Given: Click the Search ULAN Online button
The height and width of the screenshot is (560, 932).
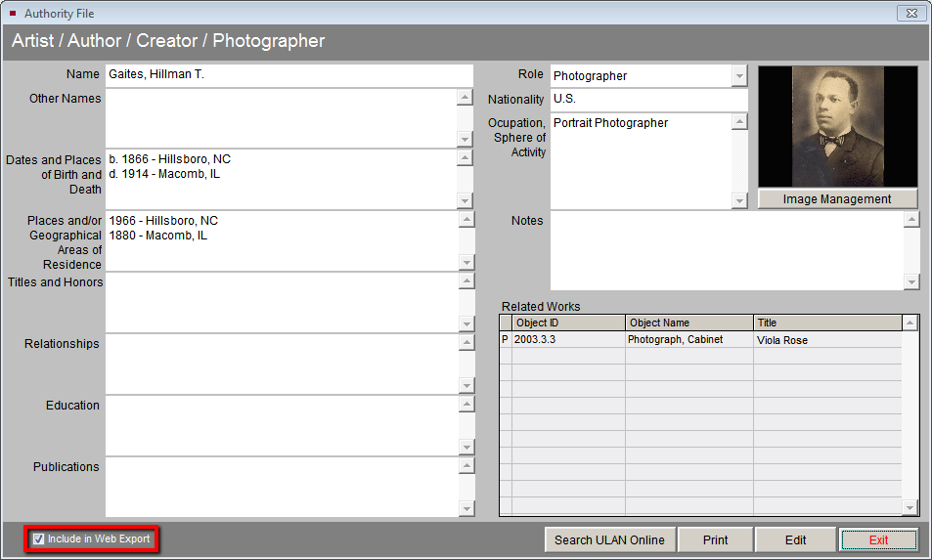Looking at the screenshot, I should pyautogui.click(x=610, y=539).
